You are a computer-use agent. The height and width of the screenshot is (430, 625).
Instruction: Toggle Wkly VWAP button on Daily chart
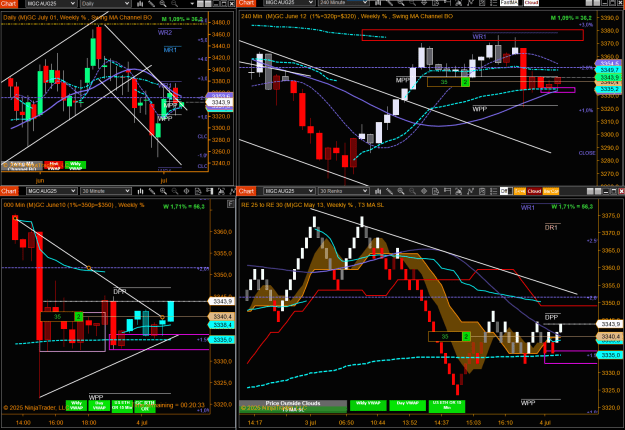[x=75, y=166]
